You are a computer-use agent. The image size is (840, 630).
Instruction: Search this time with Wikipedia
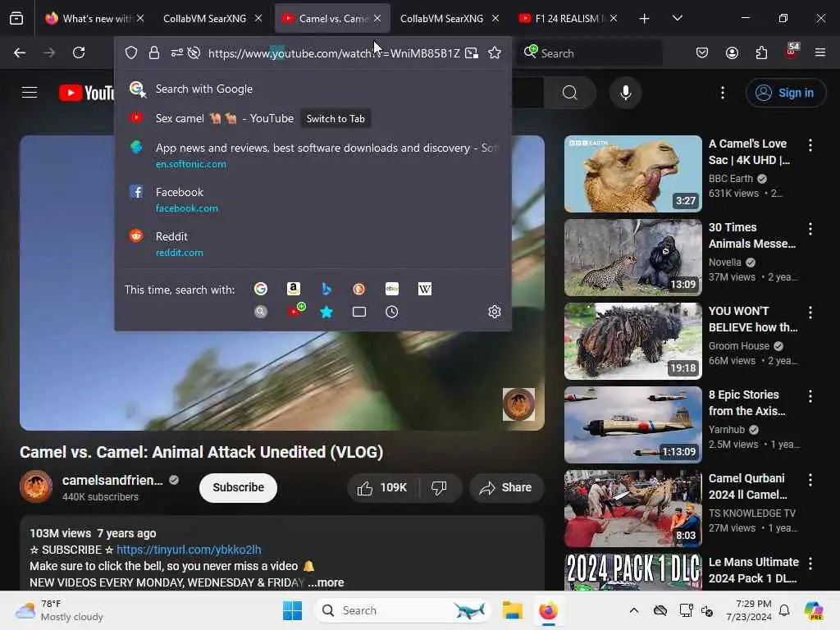(425, 290)
